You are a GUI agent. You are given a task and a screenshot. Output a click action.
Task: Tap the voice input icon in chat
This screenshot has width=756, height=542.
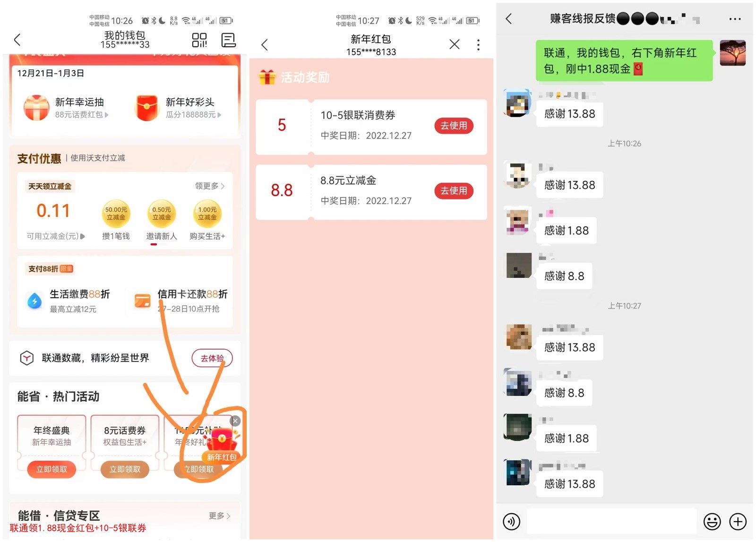tap(512, 522)
